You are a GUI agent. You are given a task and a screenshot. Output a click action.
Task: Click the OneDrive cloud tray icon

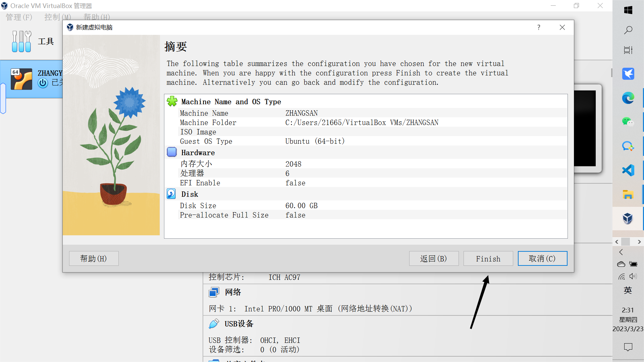[621, 264]
